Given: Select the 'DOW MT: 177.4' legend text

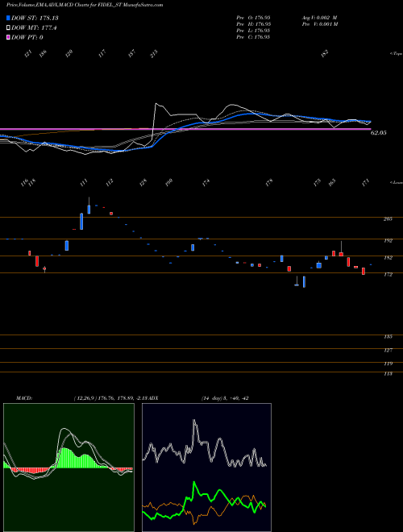Looking at the screenshot, I should [x=34, y=28].
